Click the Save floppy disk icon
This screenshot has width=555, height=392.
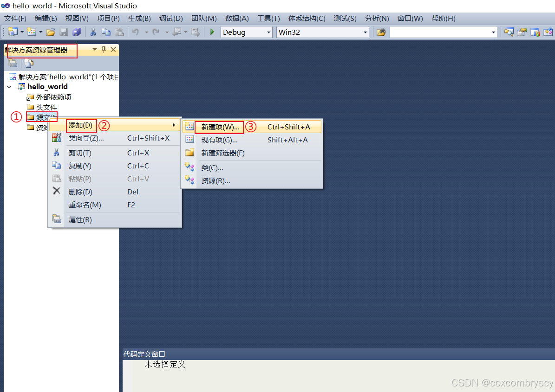tap(64, 32)
